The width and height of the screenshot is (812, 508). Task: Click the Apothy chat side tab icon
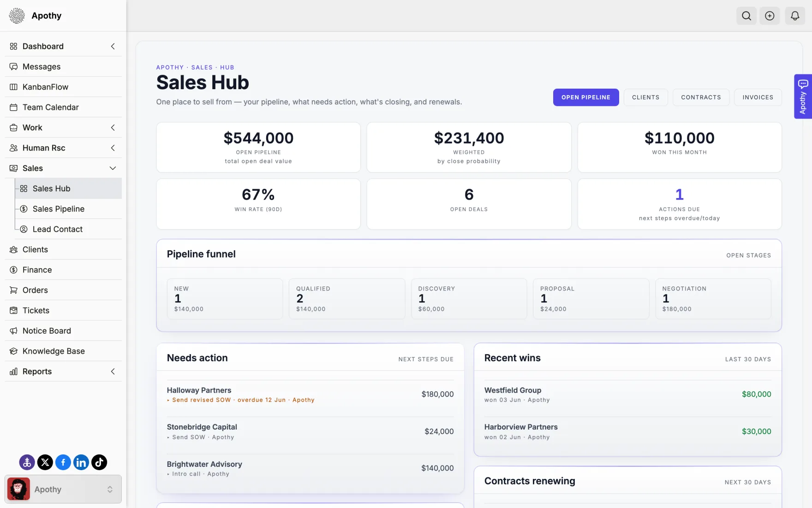[x=803, y=85]
